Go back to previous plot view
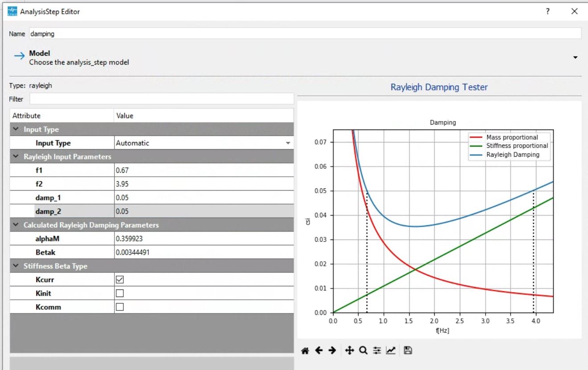588x370 pixels. coord(318,351)
